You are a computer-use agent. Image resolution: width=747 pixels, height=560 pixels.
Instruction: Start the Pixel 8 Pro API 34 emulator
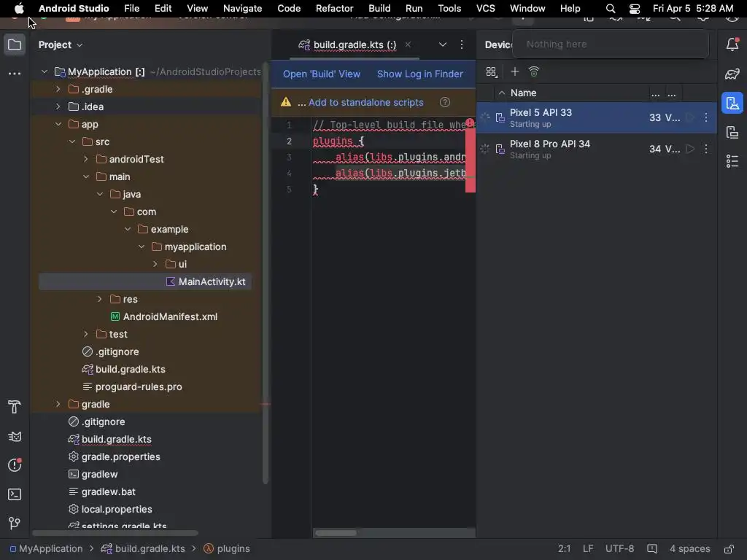coord(690,149)
